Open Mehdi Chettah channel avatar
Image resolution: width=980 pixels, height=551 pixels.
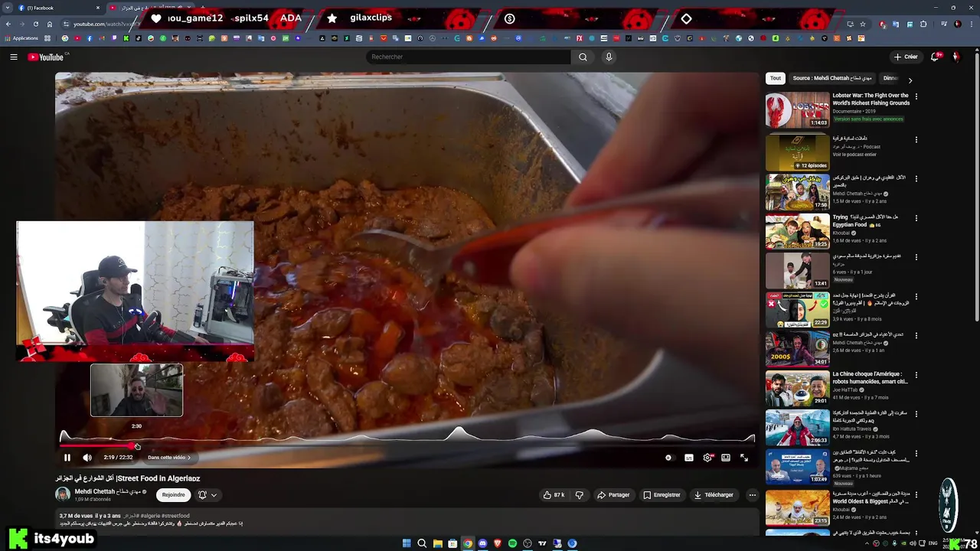(x=63, y=494)
